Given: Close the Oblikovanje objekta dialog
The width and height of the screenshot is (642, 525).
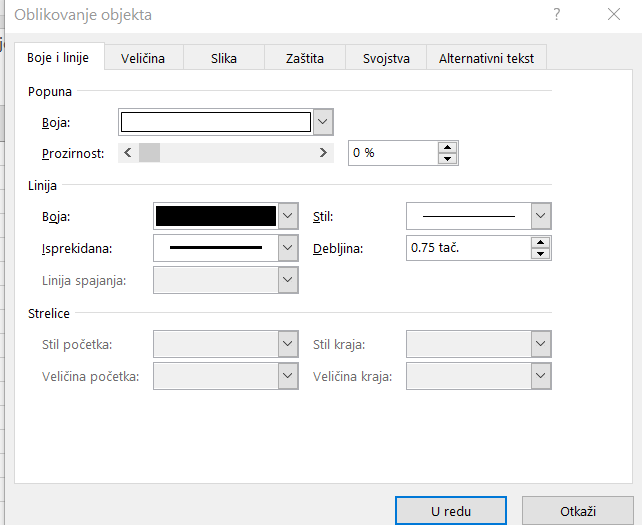Looking at the screenshot, I should click(614, 15).
